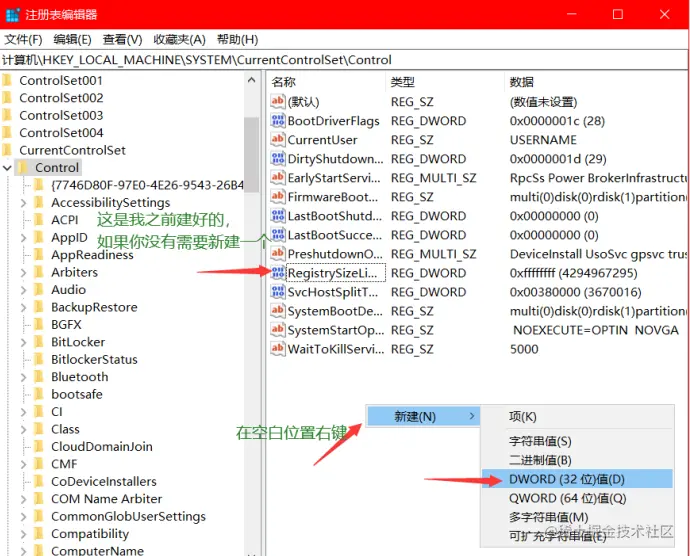Click the CMF folder icon
The image size is (690, 556).
tap(39, 464)
